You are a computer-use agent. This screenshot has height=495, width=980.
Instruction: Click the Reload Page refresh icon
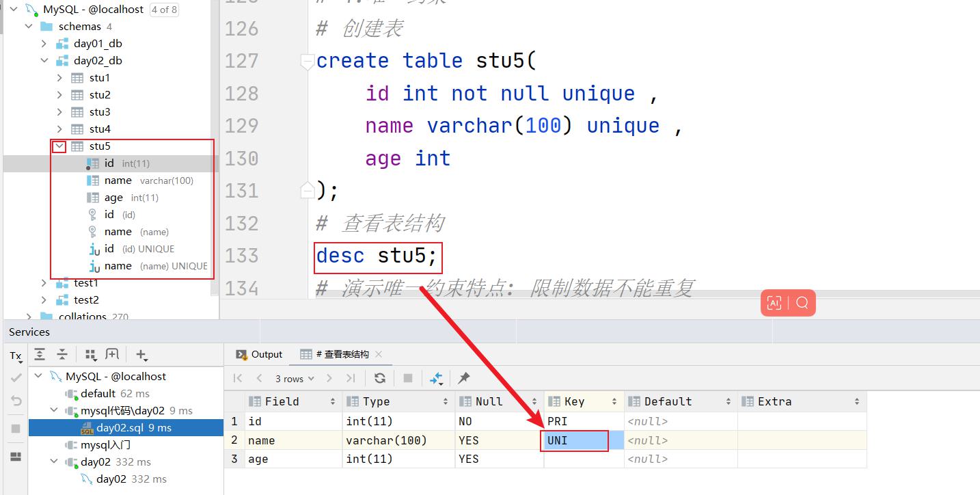point(380,378)
